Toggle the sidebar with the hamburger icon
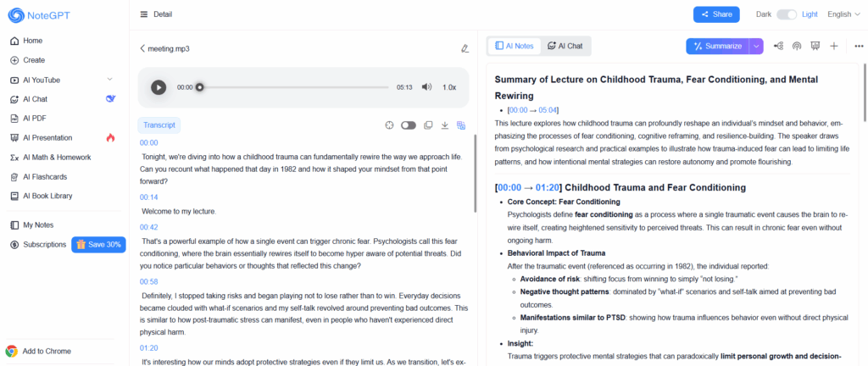Viewport: 868px width, 366px height. (143, 14)
